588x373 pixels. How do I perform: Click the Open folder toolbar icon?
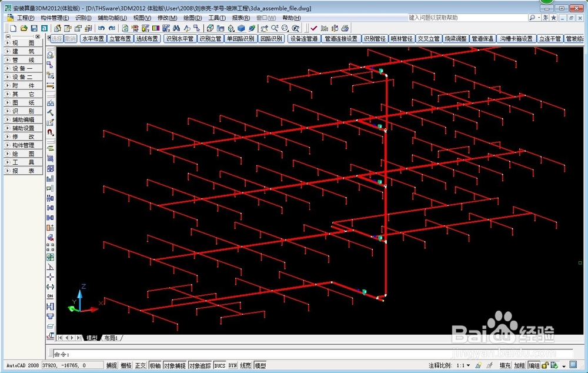tap(24, 28)
